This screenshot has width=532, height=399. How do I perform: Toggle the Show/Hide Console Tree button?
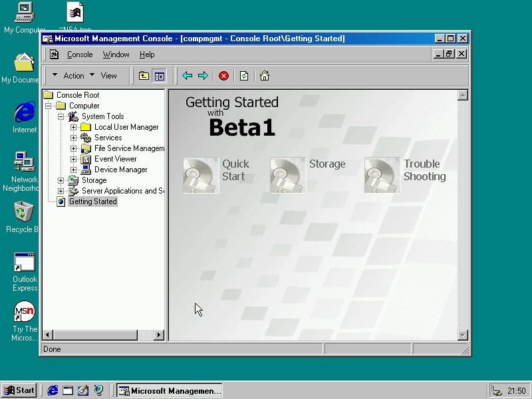point(159,76)
